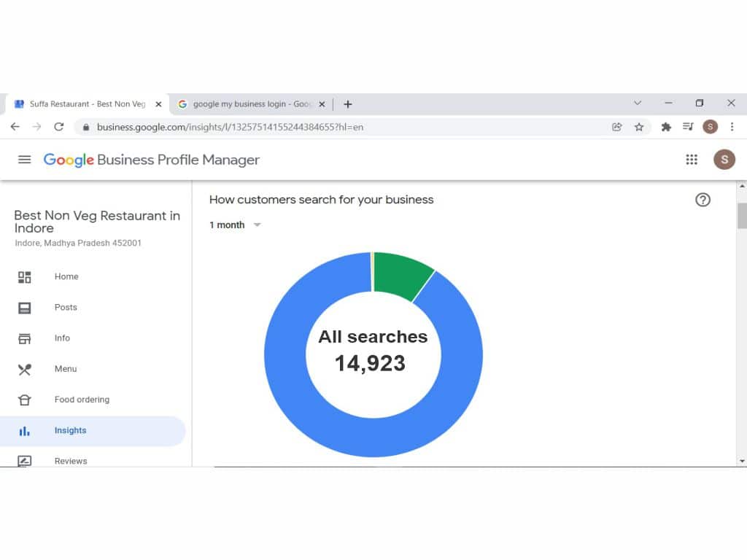Open the hamburger main menu
Image resolution: width=747 pixels, height=560 pixels.
coord(24,160)
